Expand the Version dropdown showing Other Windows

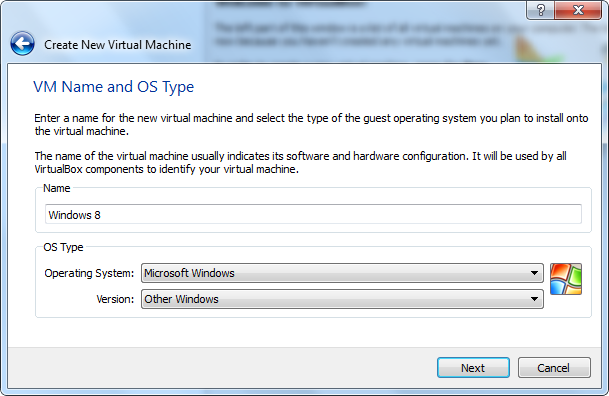tap(342, 299)
